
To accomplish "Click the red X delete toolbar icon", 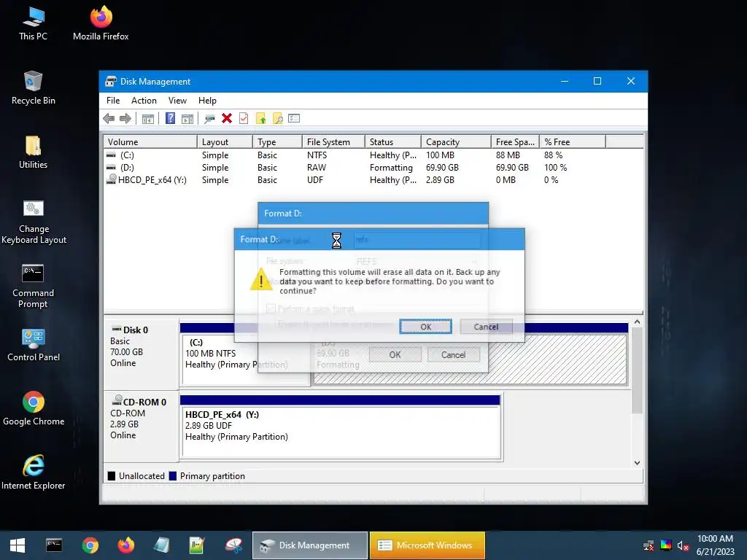I will click(227, 119).
